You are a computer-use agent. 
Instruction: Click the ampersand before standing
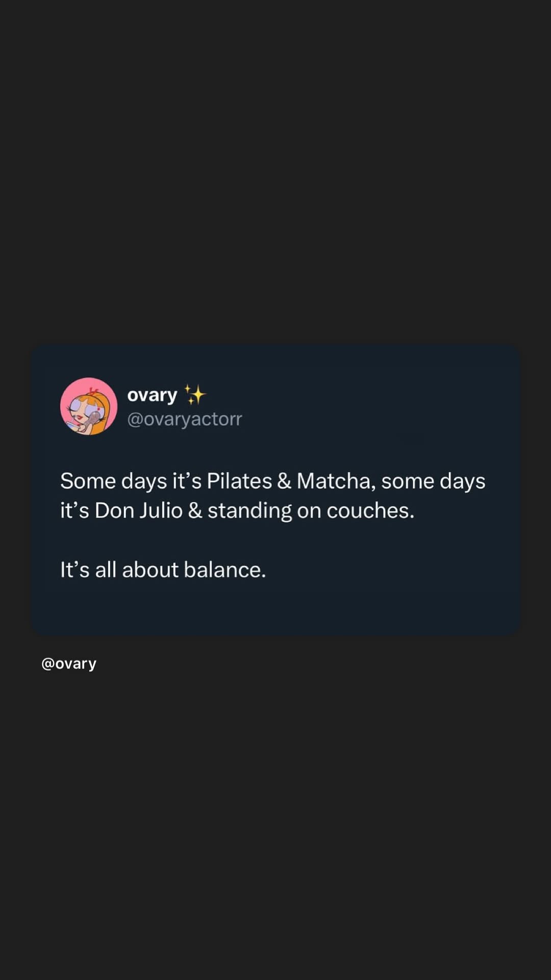tap(195, 510)
